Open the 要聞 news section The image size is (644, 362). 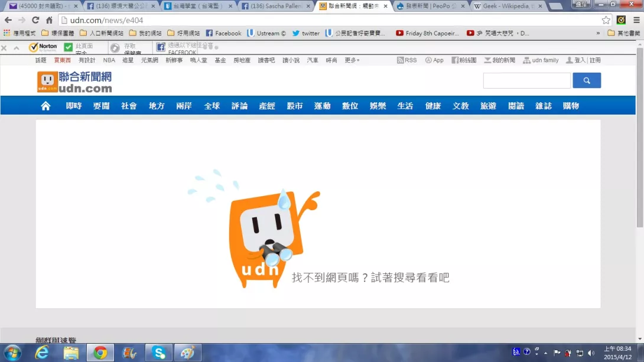coord(101,106)
